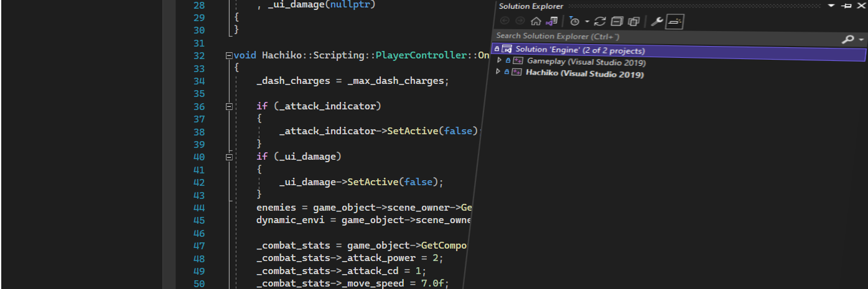Click line number 34 in the editor gutter
The height and width of the screenshot is (289, 868).
[x=199, y=81]
